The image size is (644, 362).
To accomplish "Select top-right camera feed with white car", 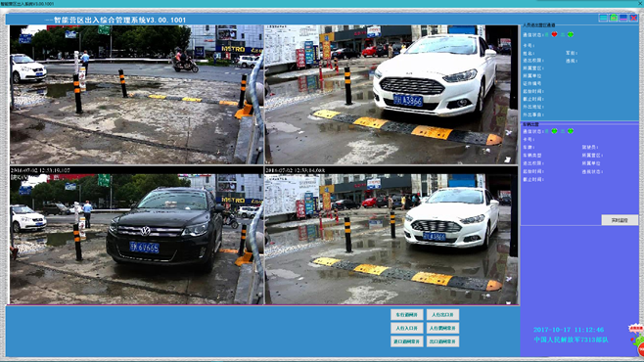I will [x=391, y=95].
